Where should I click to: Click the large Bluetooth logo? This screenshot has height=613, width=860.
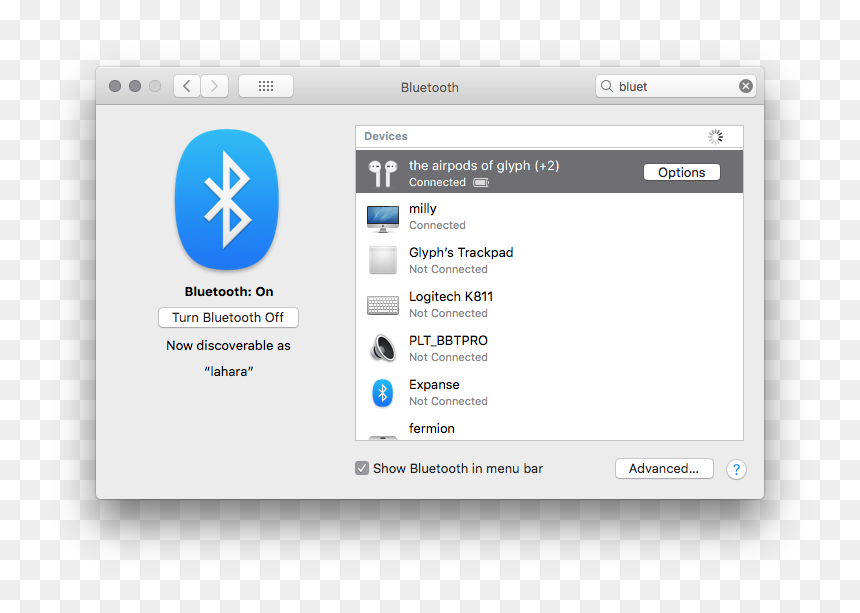coord(227,200)
